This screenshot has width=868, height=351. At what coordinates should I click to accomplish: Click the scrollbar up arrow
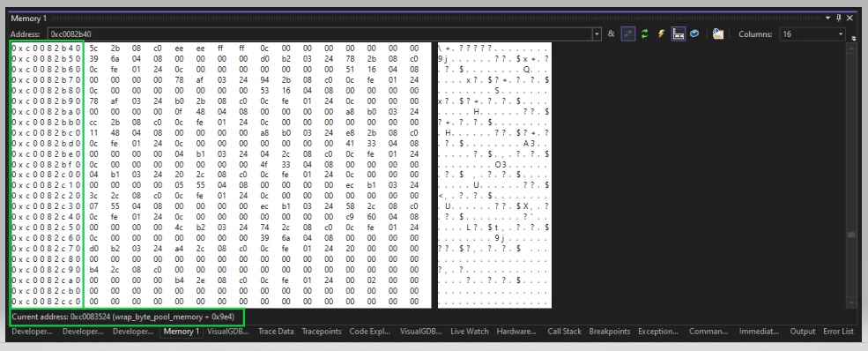coord(851,48)
